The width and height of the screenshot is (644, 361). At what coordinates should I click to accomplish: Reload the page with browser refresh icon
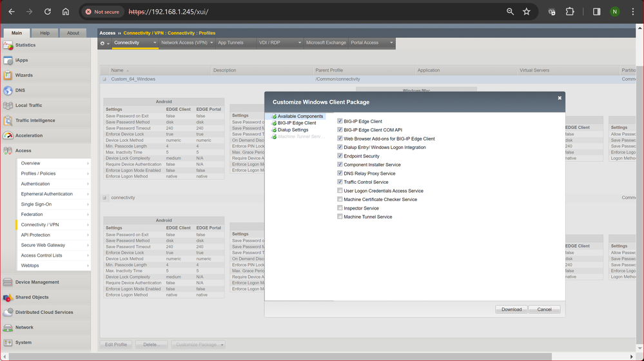pyautogui.click(x=48, y=12)
